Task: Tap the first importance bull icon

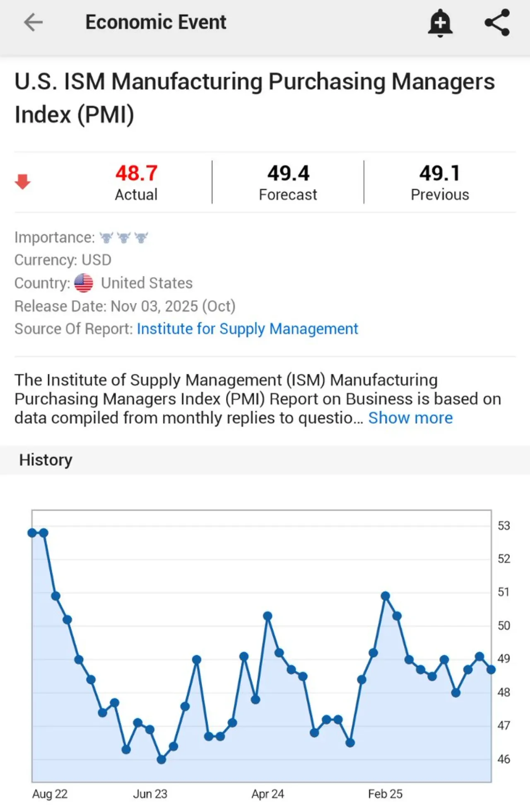Action: coord(106,238)
